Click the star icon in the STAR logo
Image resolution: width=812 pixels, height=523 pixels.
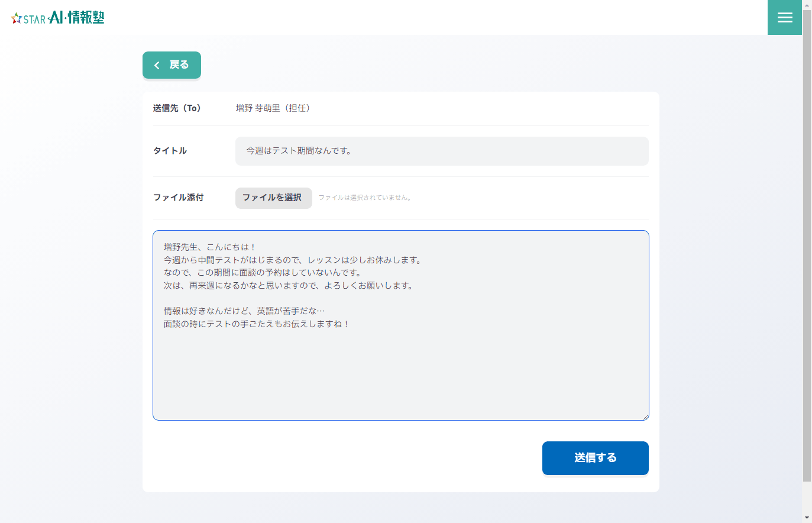point(17,18)
